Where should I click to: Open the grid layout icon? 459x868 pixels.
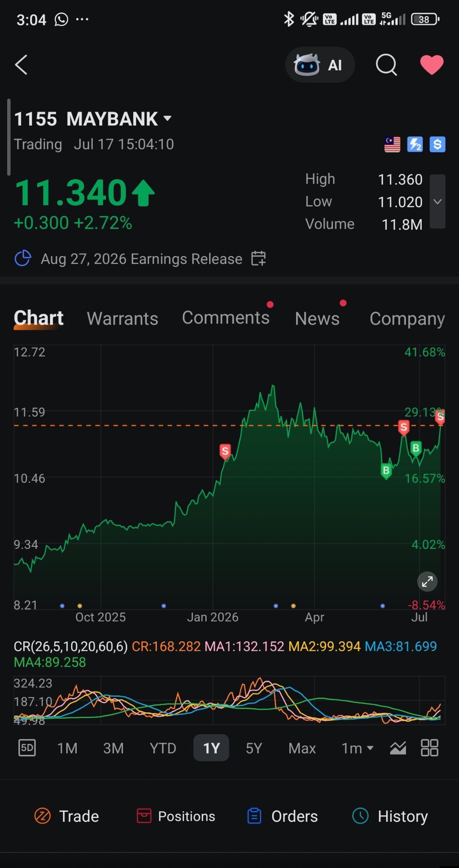pos(429,748)
